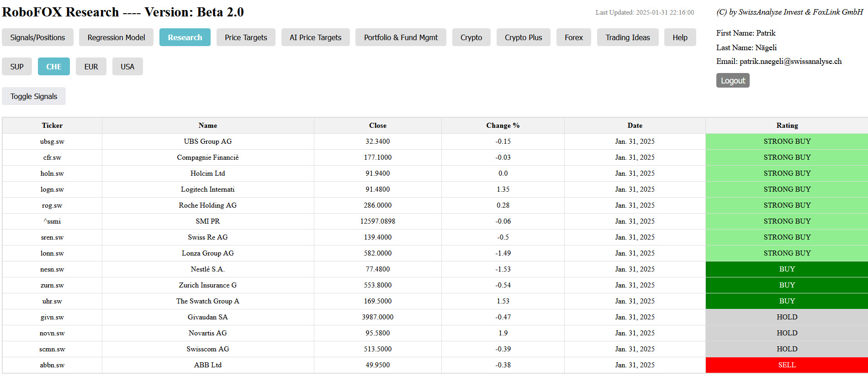Click ticker nesn.sw
This screenshot has width=868, height=376.
pos(52,269)
